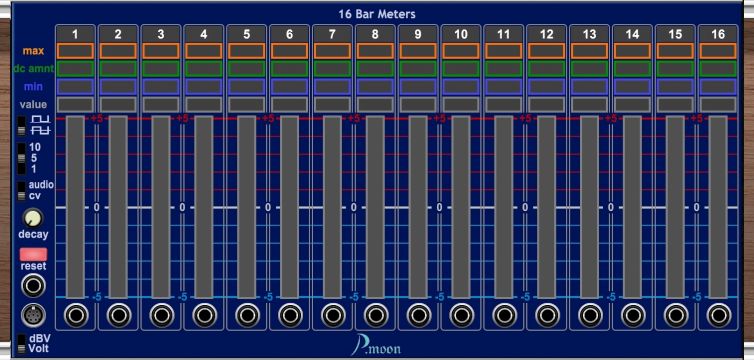
Task: Click the input jack for channel 1
Action: click(x=75, y=316)
